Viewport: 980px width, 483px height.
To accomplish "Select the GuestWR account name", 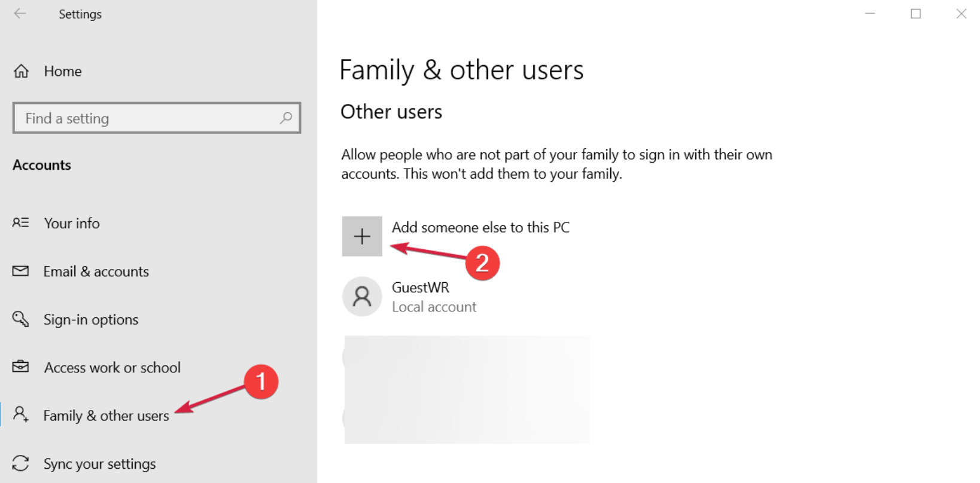I will click(x=421, y=288).
